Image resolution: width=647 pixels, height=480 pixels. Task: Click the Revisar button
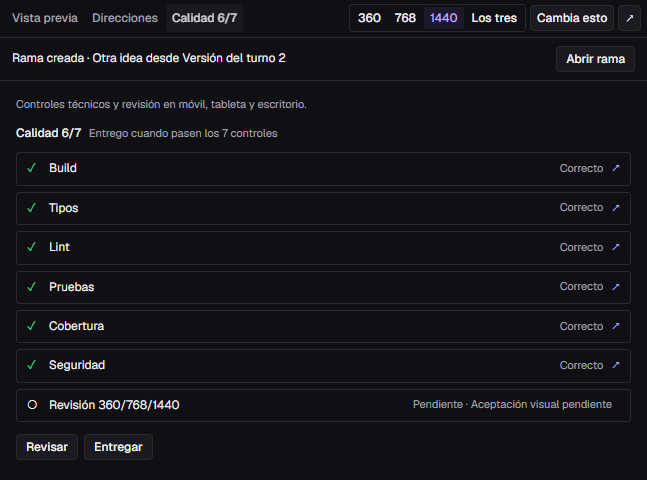click(47, 447)
